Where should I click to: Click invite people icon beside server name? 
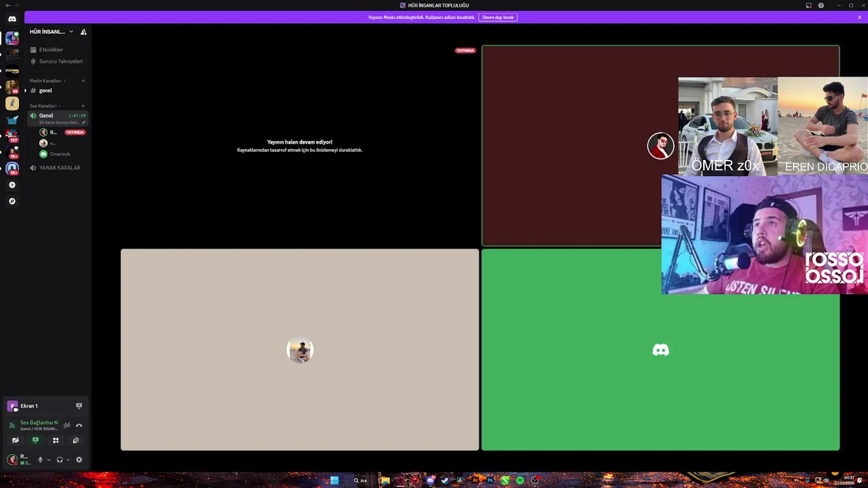tap(83, 32)
